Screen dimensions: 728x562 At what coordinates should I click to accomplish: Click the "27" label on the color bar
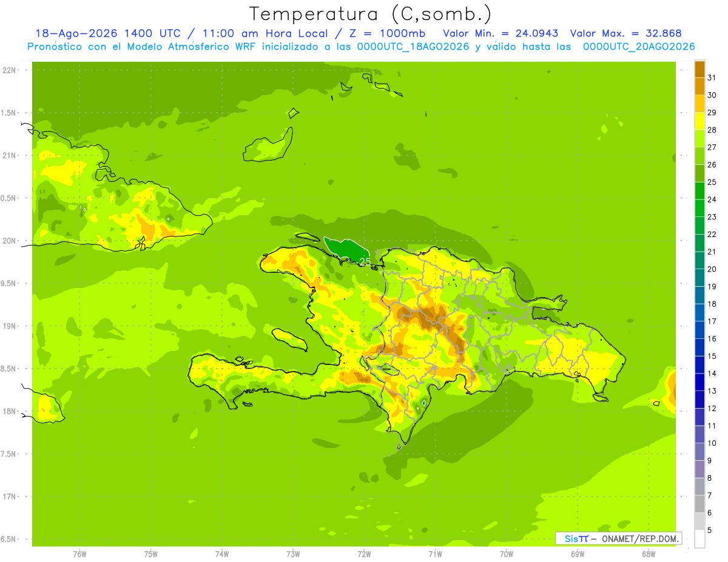coord(712,147)
